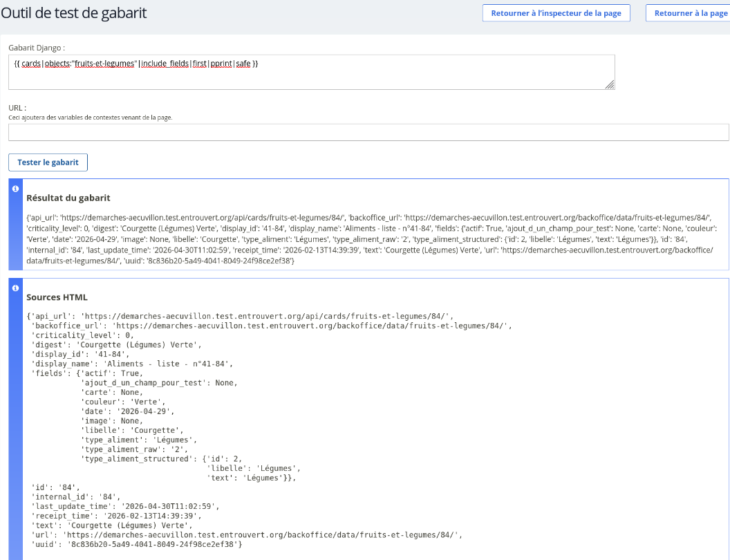
Task: Click the "Gabarit Django :" field label
Action: click(37, 48)
